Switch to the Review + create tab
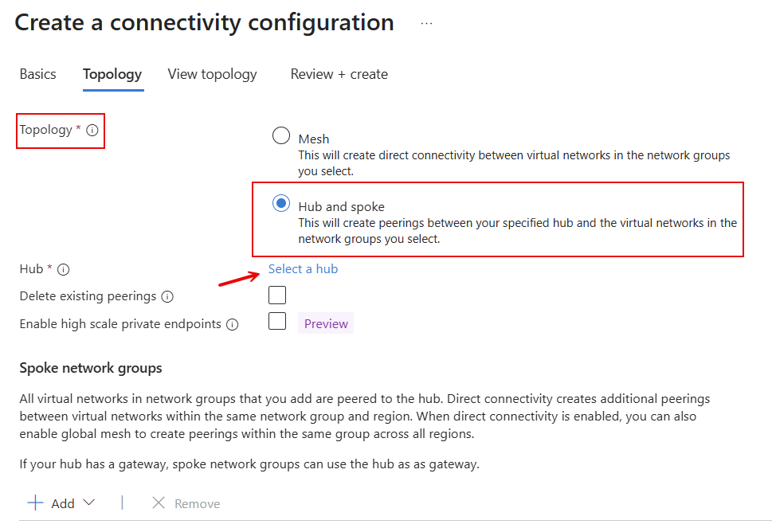Viewport: 772px width, 532px height. point(339,74)
